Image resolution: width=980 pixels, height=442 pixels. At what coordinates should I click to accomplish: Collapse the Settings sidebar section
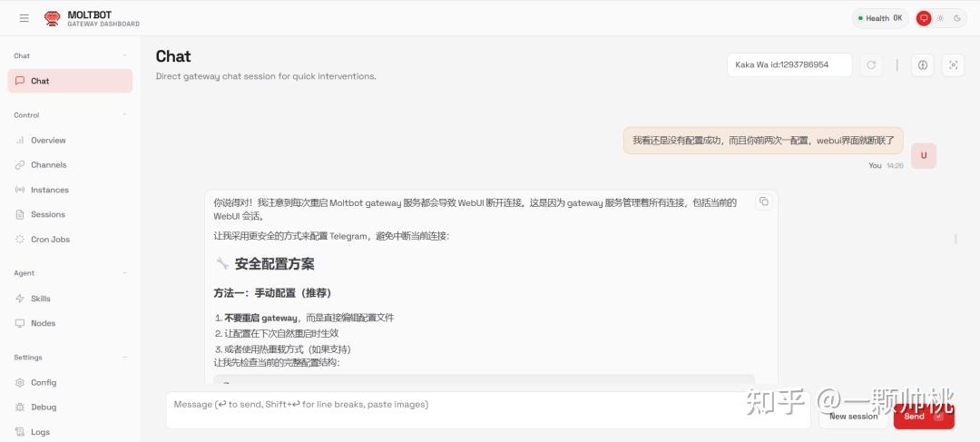pos(124,358)
